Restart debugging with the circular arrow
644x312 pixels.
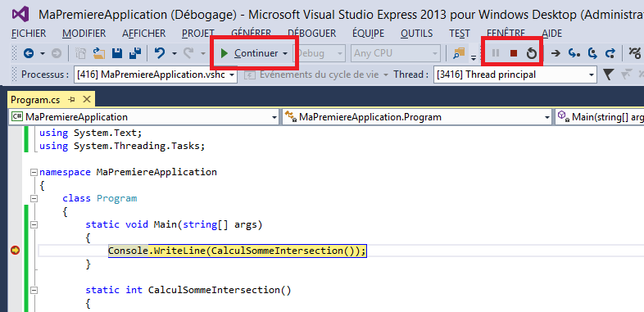tap(532, 53)
